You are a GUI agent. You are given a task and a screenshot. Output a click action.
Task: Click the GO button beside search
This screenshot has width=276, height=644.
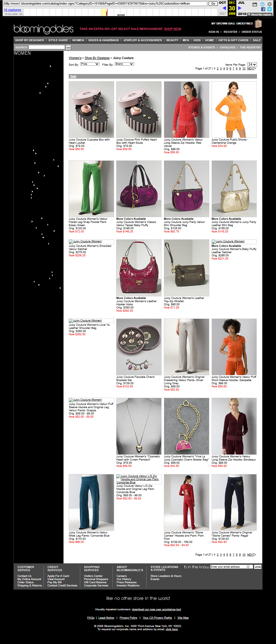point(68,48)
